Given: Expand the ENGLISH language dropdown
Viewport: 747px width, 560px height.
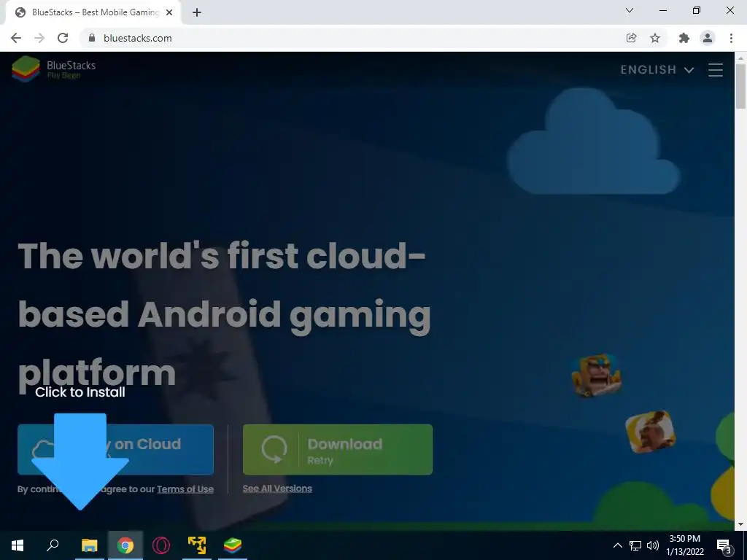Looking at the screenshot, I should coord(657,69).
